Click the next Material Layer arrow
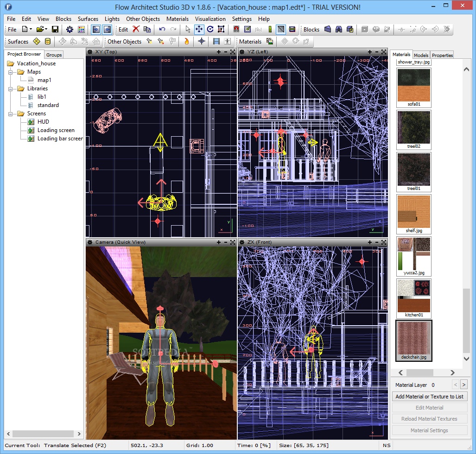This screenshot has height=454, width=476. 464,385
